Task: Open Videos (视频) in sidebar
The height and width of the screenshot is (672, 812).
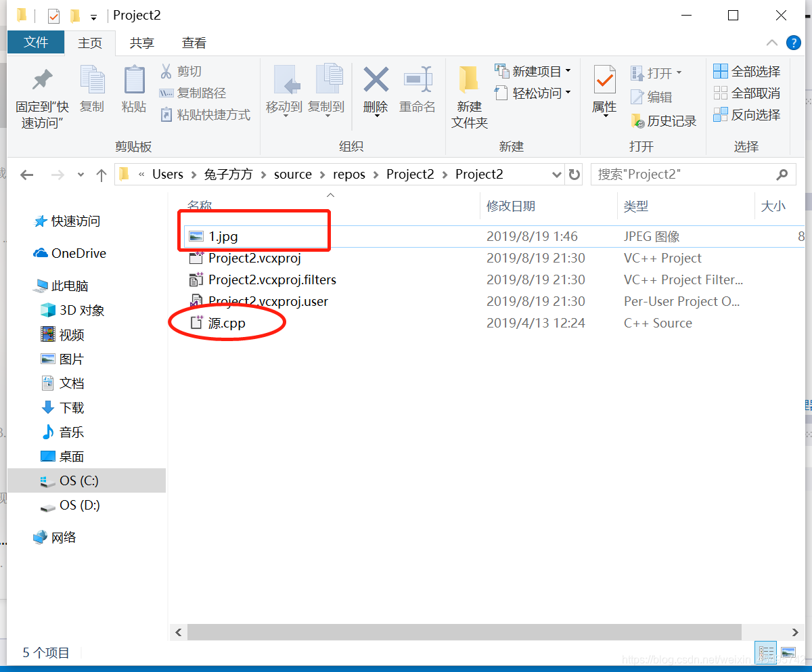Action: [62, 335]
